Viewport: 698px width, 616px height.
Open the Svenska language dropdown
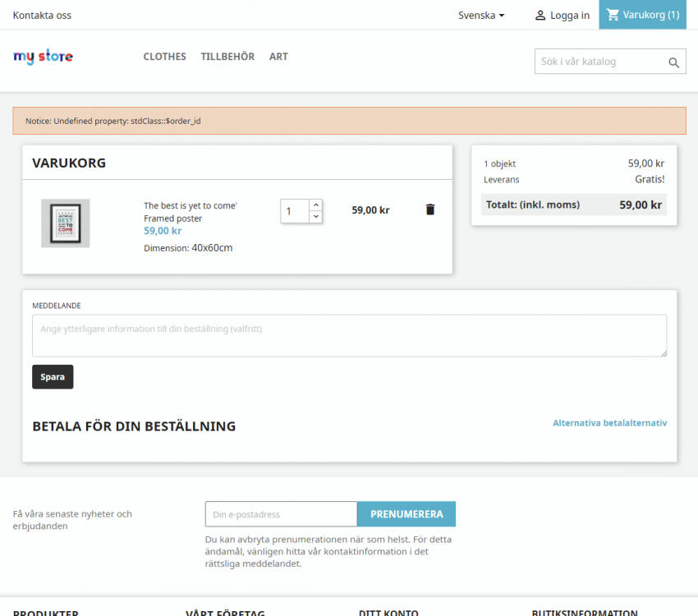point(480,15)
